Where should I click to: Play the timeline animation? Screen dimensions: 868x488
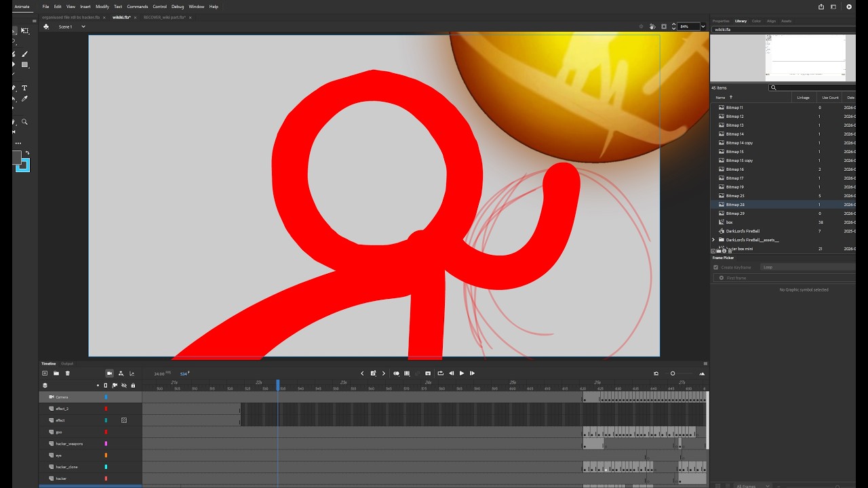[x=462, y=373]
